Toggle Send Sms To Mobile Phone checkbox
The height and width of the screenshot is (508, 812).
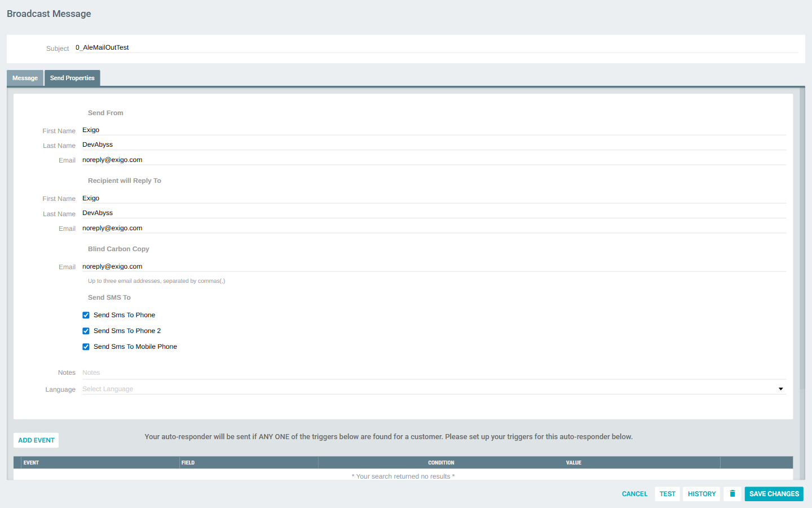(86, 347)
